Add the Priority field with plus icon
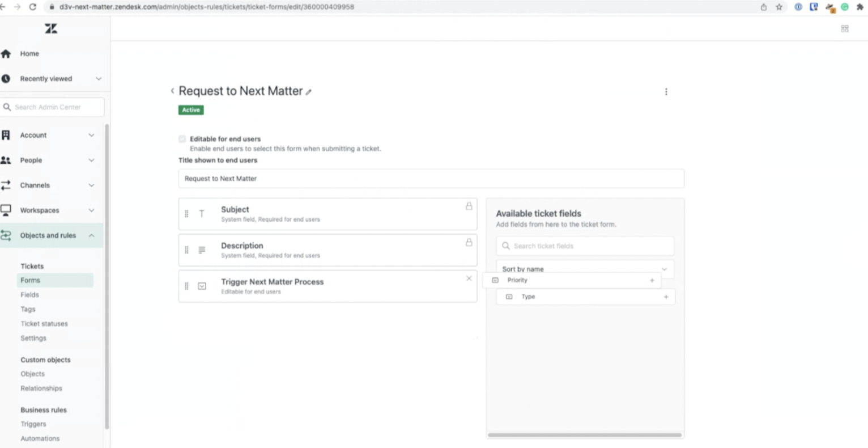868x448 pixels. coord(652,280)
